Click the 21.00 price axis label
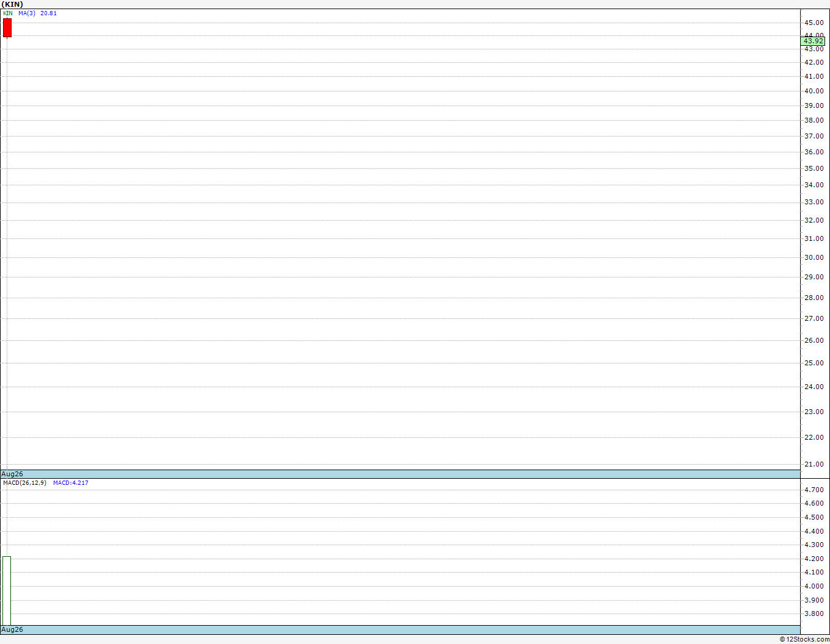Image resolution: width=830 pixels, height=644 pixels. pyautogui.click(x=814, y=464)
